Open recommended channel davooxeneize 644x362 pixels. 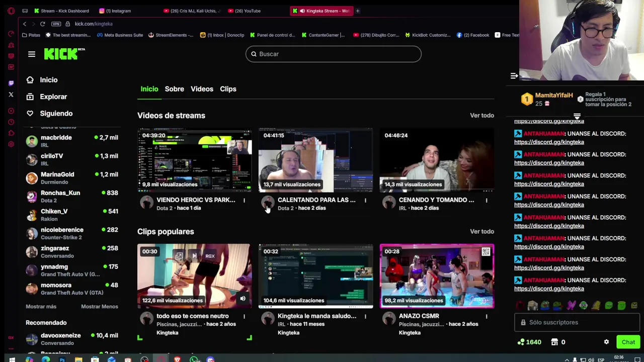pos(72,339)
